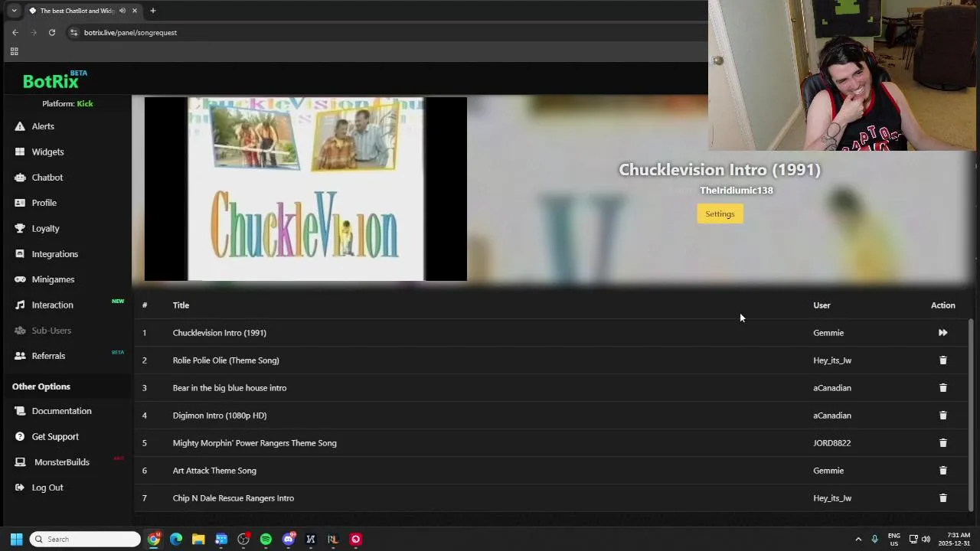The width and height of the screenshot is (980, 551).
Task: Click the Title column header
Action: tap(181, 305)
